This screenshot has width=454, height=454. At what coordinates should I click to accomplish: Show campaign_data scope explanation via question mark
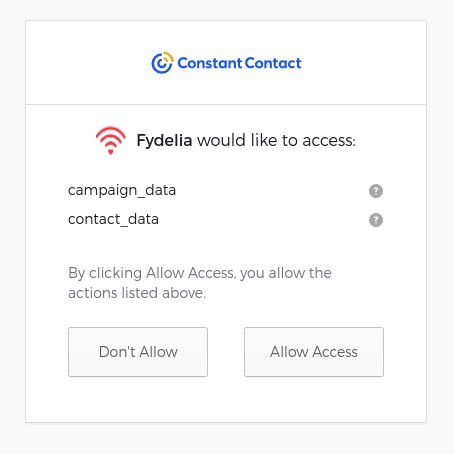pos(376,191)
